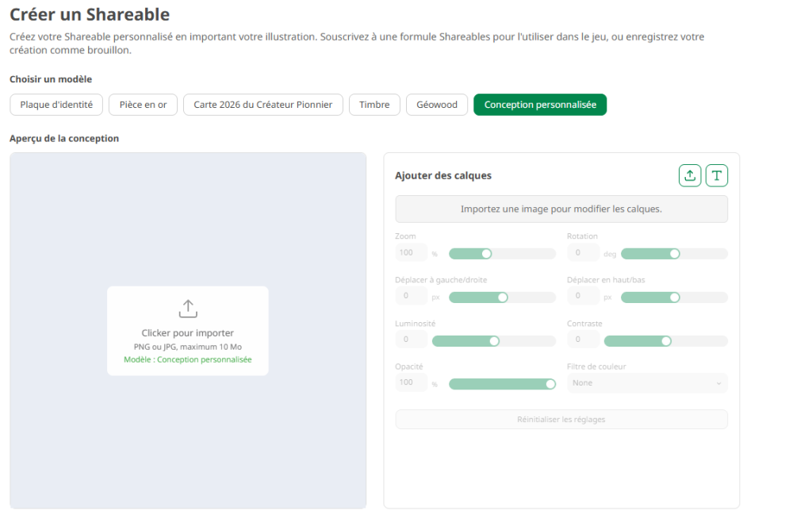Click the Déplacer à gauche/droite slider
Screen dimensions: 812x518
coord(502,297)
